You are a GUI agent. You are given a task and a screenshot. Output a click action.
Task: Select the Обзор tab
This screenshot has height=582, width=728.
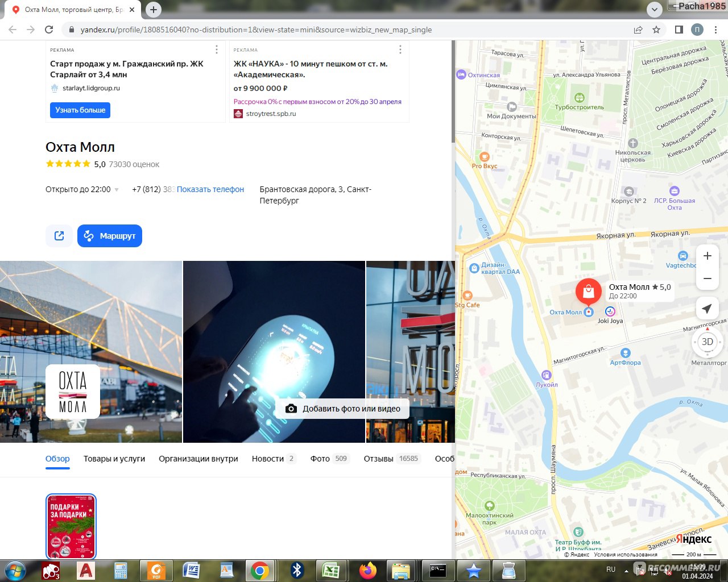(57, 459)
